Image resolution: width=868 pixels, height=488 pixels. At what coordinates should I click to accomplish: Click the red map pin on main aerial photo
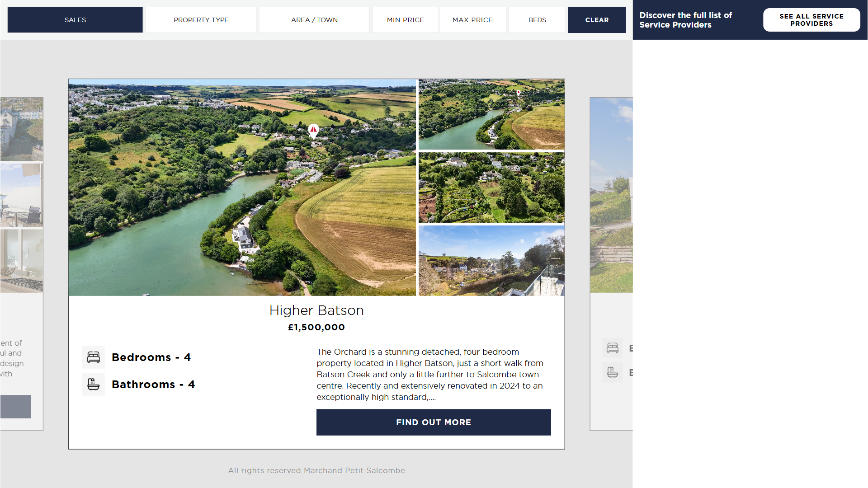click(x=313, y=130)
